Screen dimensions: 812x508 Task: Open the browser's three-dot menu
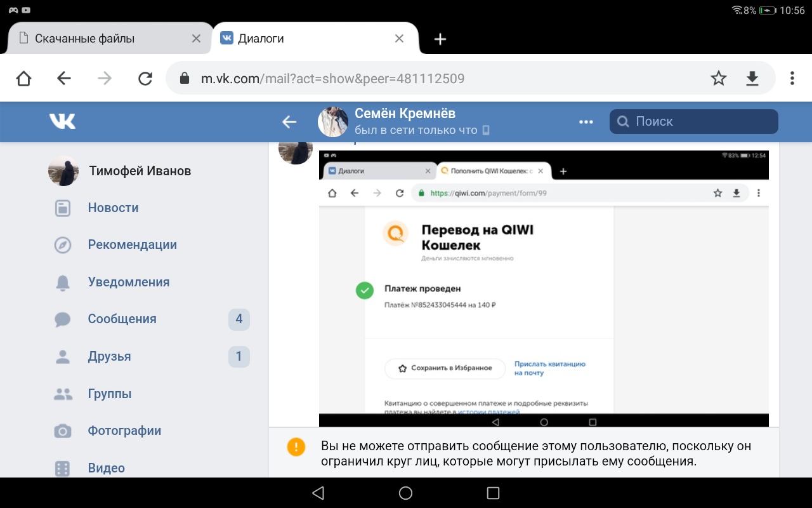coord(792,78)
